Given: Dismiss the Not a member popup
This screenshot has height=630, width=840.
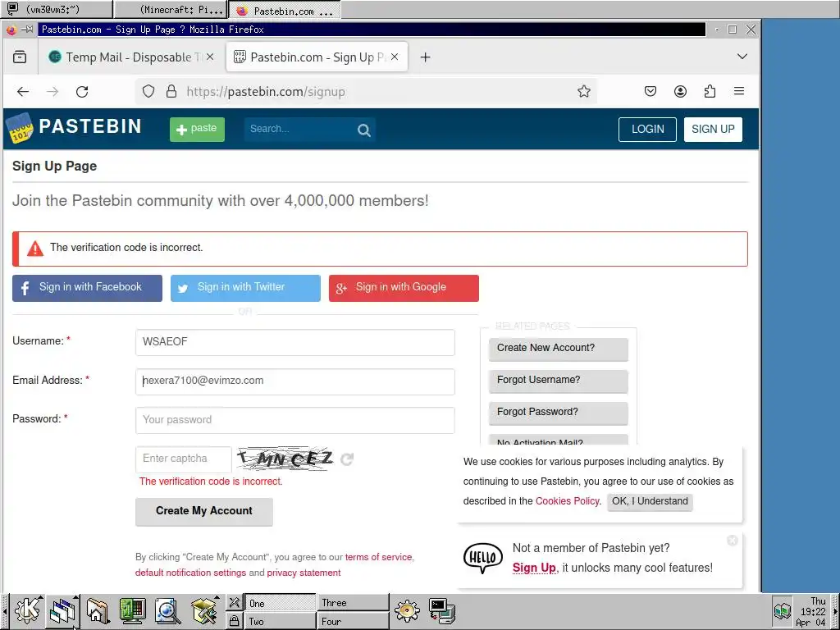Looking at the screenshot, I should pos(733,541).
